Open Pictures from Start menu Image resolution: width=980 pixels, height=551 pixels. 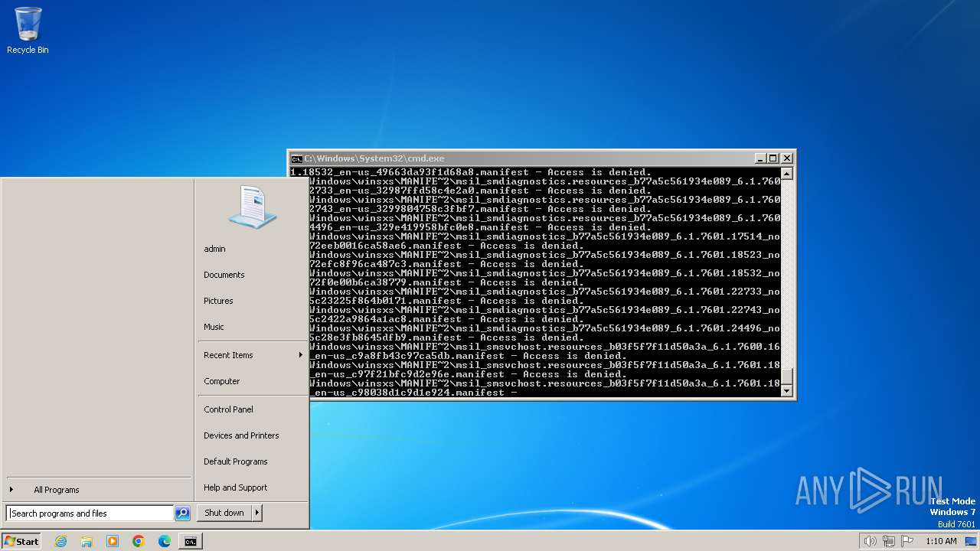(252, 301)
